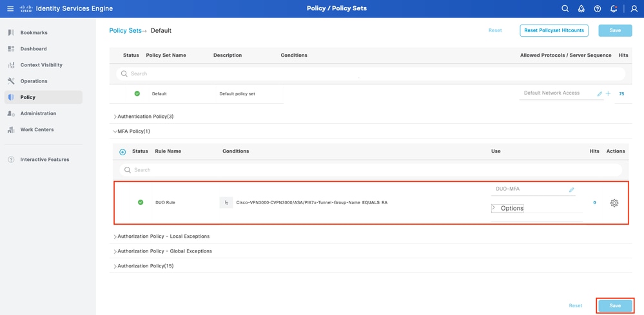
Task: Click the Interactive Features question icon
Action: tap(11, 160)
